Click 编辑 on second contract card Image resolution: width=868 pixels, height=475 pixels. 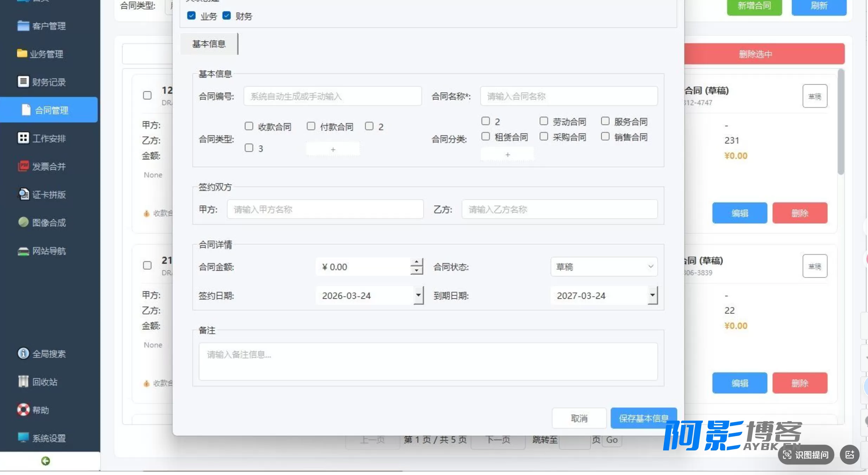(740, 383)
